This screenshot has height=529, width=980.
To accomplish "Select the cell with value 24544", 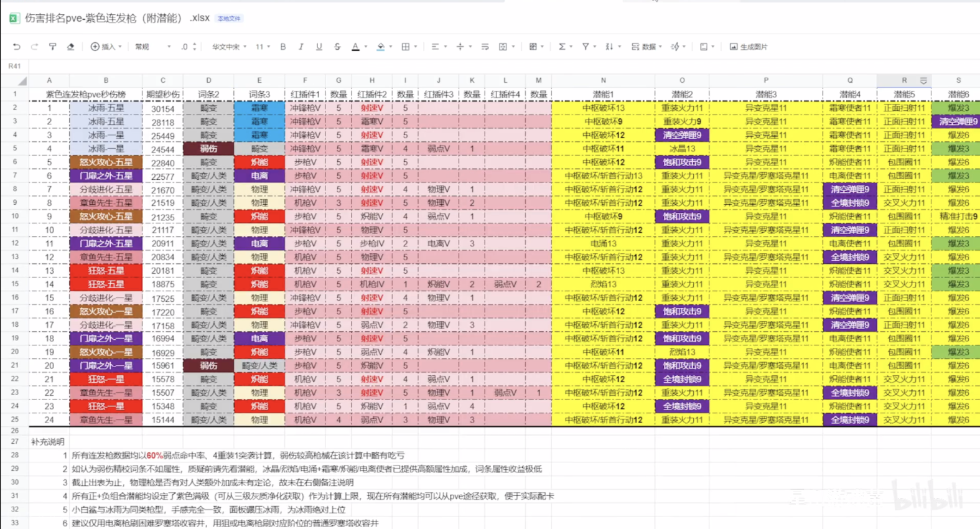I will click(x=163, y=149).
